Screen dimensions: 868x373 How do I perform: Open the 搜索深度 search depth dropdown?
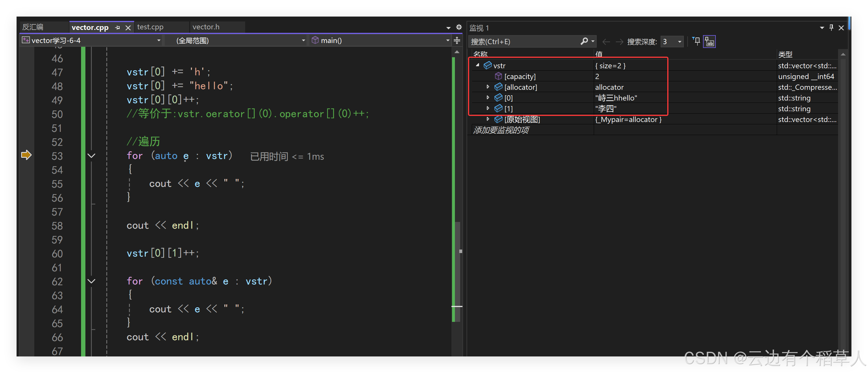point(679,42)
